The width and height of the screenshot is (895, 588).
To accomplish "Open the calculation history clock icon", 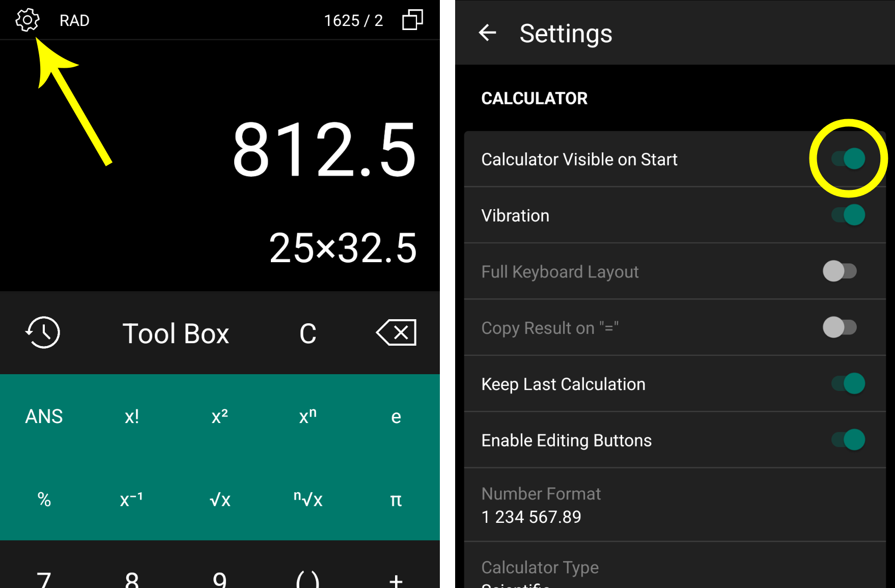I will pyautogui.click(x=43, y=333).
